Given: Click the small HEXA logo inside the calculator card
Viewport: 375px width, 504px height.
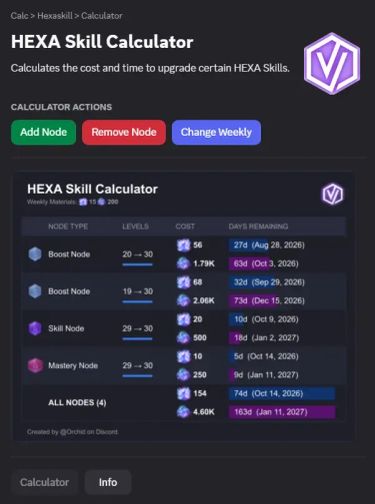Looking at the screenshot, I should click(332, 194).
